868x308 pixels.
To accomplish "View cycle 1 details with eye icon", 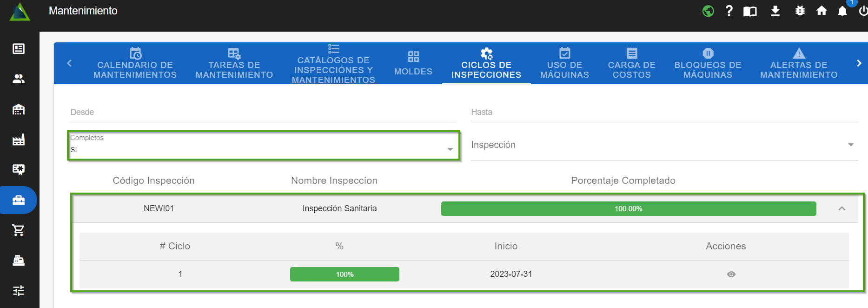I will coord(731,275).
